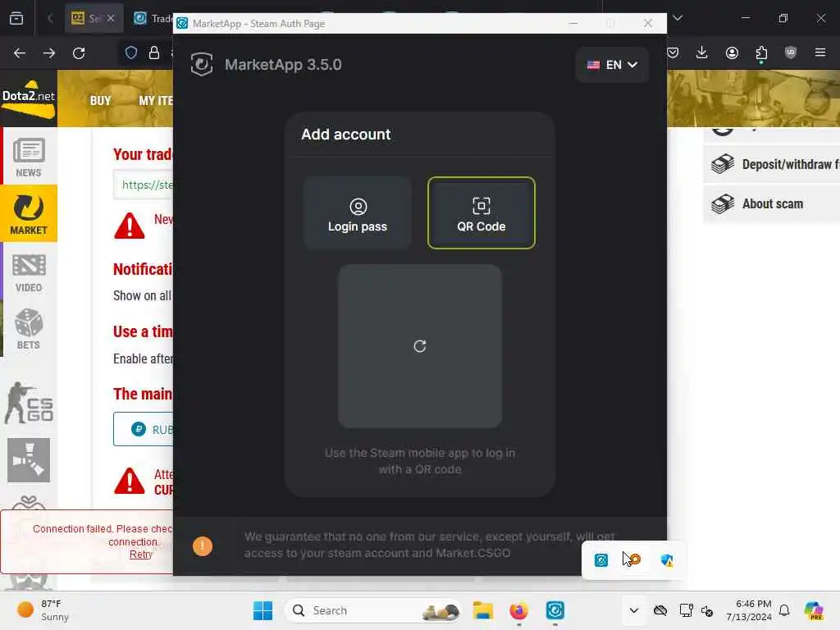Click the taskbar Search box
The width and height of the screenshot is (840, 630).
coord(373,610)
